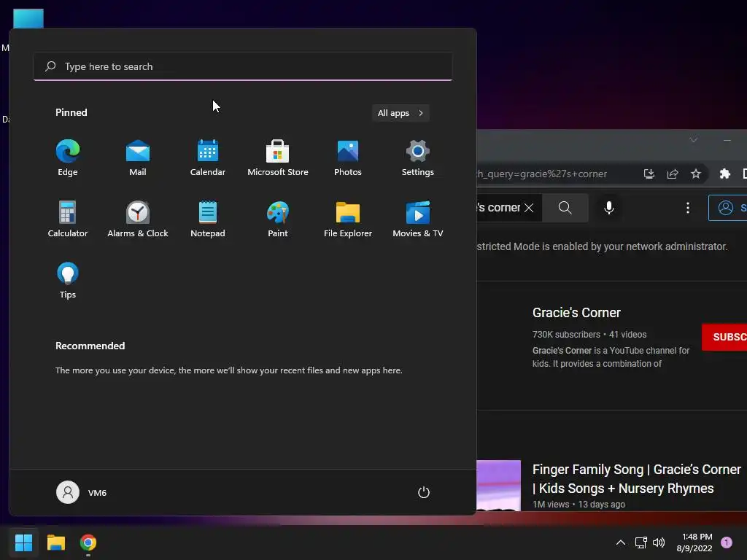
Task: Open the Finger Family Song video title
Action: 636,478
